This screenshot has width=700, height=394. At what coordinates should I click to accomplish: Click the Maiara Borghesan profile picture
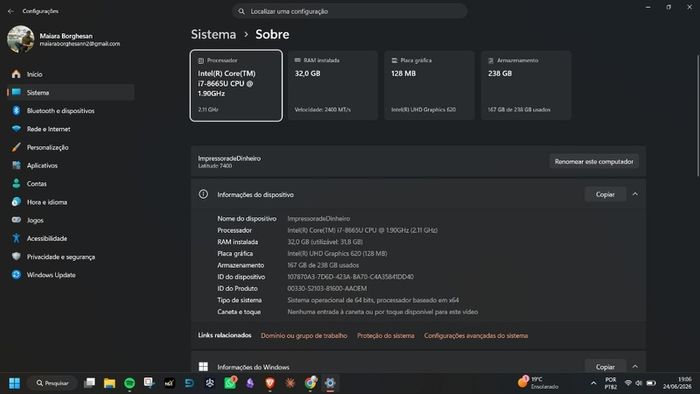[x=21, y=39]
